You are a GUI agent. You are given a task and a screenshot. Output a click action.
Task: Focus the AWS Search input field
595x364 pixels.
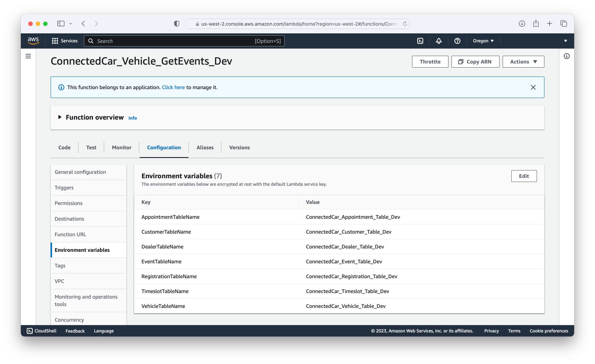[x=184, y=41]
